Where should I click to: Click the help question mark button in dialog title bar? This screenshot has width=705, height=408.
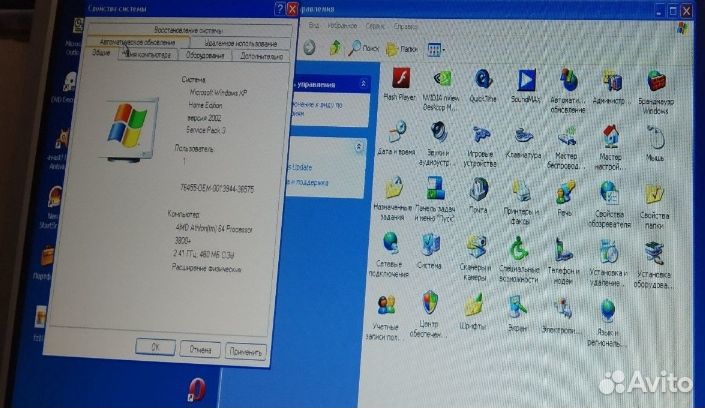coord(280,9)
